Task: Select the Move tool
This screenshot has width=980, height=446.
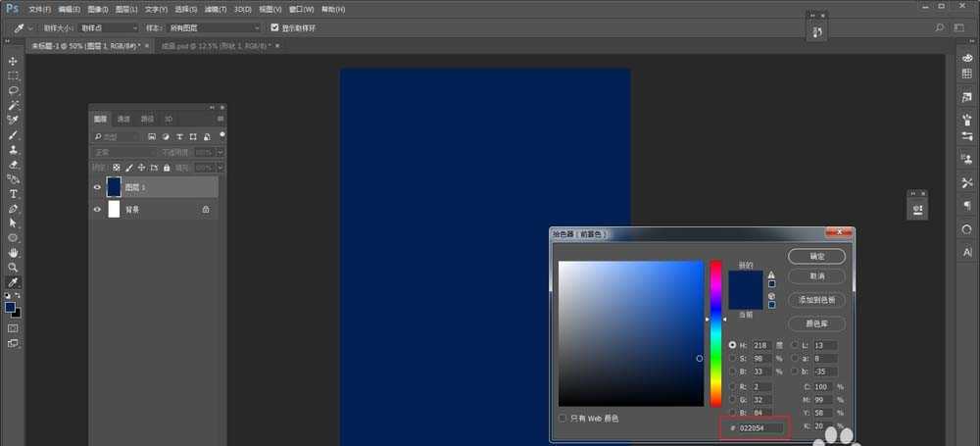Action: click(x=13, y=61)
